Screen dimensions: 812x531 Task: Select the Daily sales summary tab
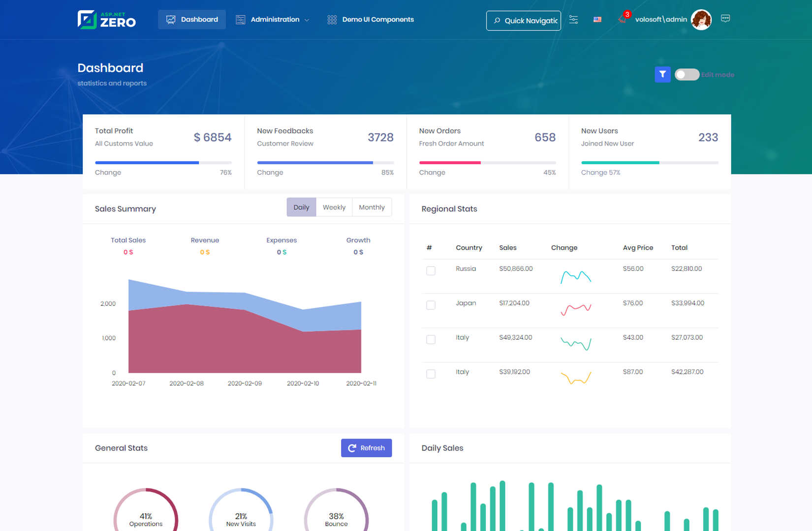coord(301,207)
